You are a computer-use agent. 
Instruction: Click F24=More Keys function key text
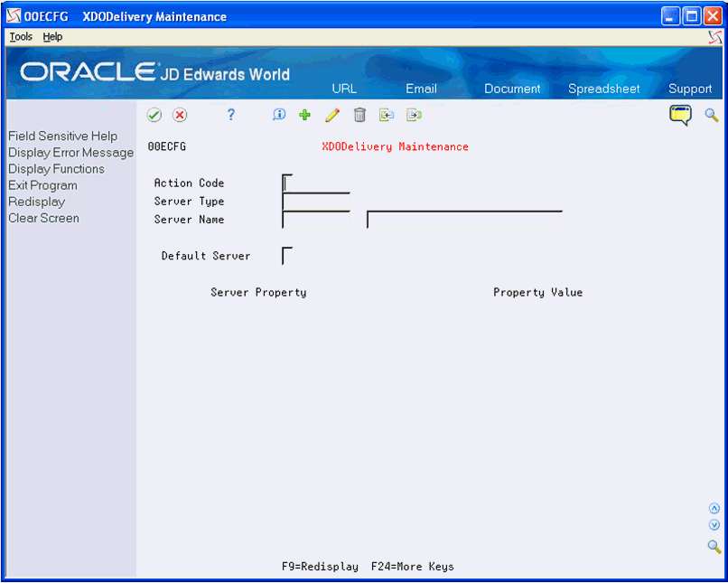point(412,566)
